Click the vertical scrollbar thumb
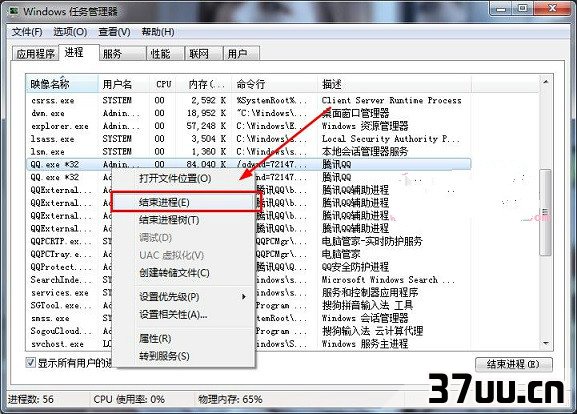This screenshot has width=577, height=414. tap(545, 212)
